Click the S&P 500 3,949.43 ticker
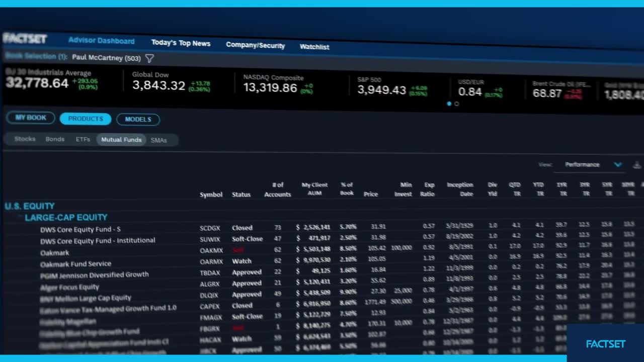 pyautogui.click(x=392, y=87)
